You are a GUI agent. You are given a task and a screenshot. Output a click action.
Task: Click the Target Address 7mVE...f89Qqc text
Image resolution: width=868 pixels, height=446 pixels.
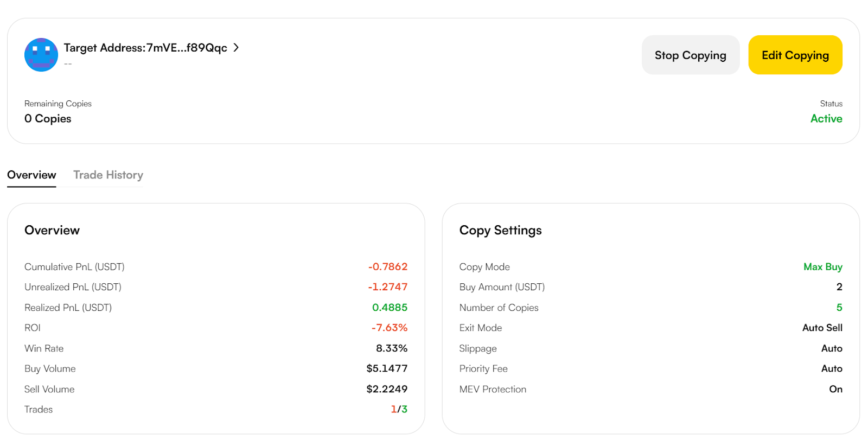tap(145, 48)
